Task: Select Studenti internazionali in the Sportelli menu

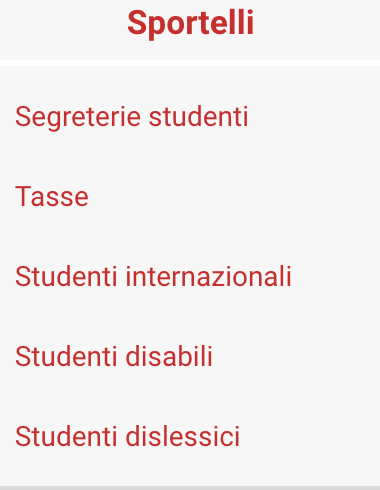Action: pyautogui.click(x=153, y=277)
